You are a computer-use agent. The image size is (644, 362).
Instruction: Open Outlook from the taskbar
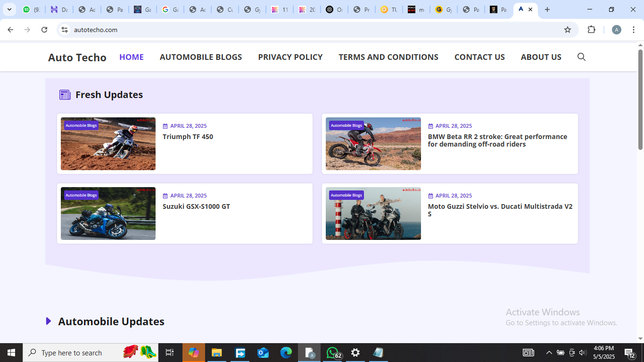click(x=263, y=353)
